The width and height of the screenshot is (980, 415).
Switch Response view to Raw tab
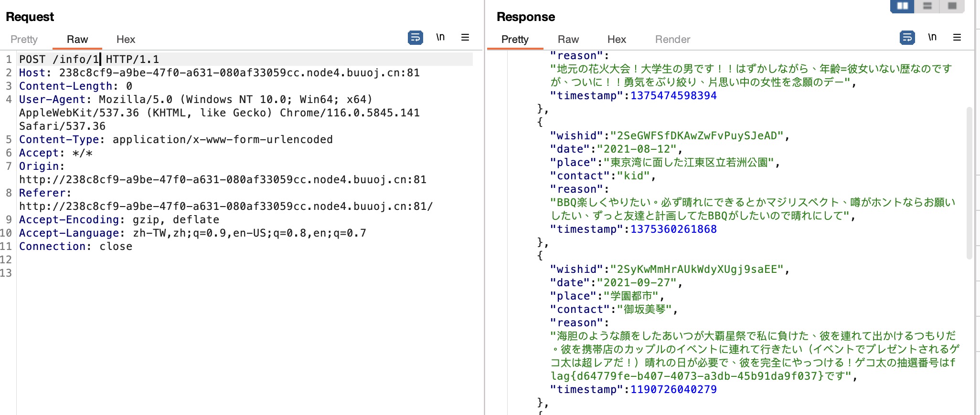[x=568, y=39]
